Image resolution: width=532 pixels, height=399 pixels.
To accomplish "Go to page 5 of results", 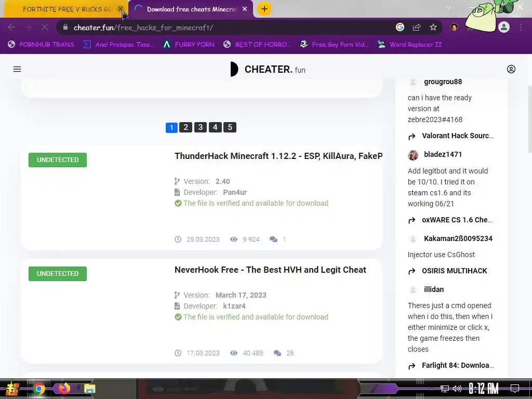I will tap(230, 127).
